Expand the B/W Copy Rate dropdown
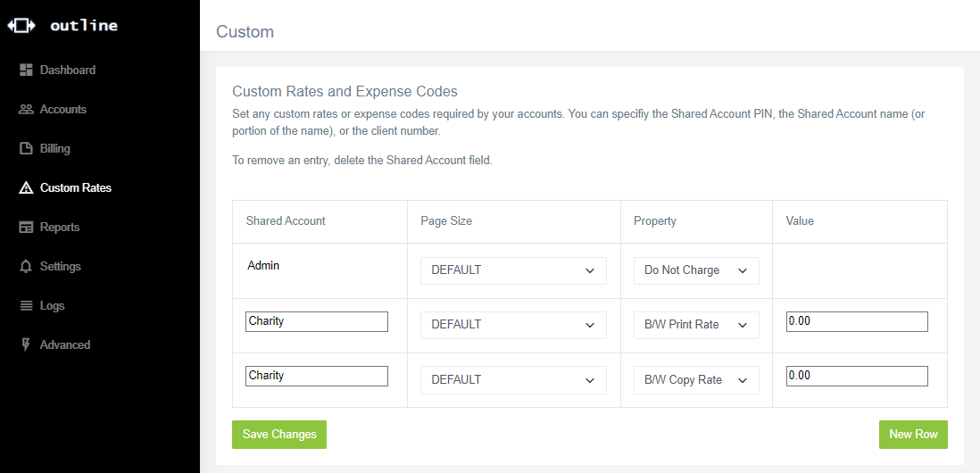Viewport: 980px width, 473px height. 696,380
